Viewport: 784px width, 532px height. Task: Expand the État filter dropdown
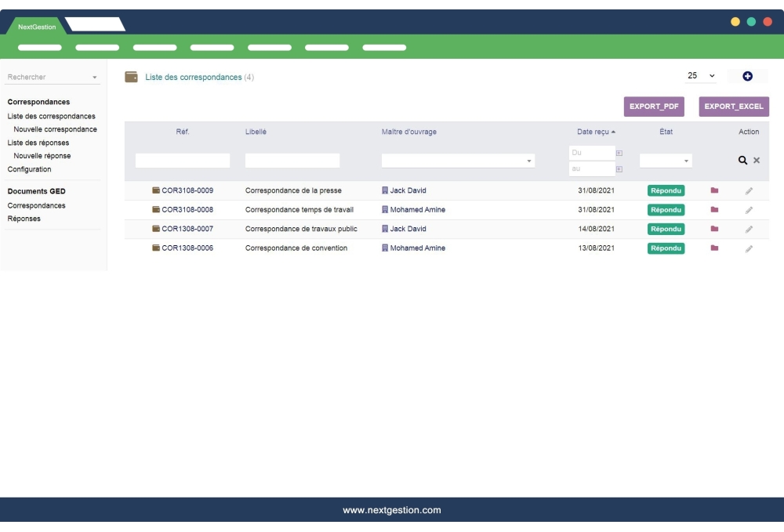tap(686, 160)
